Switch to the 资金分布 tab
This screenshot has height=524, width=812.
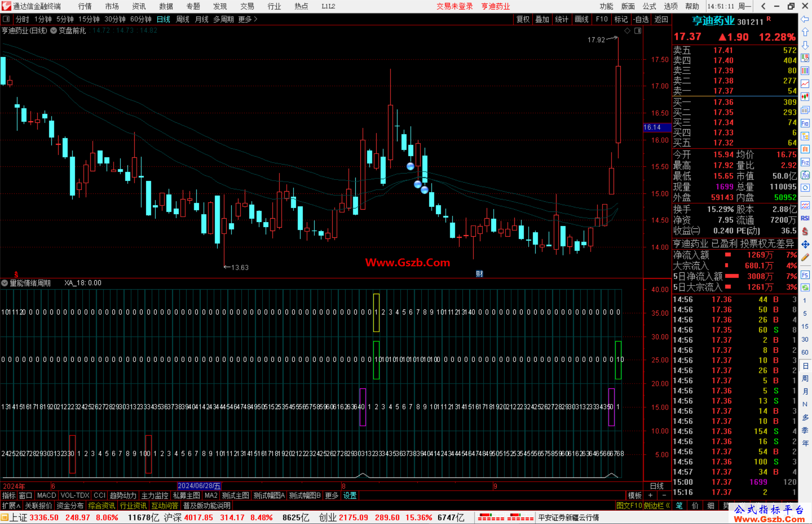[x=70, y=506]
